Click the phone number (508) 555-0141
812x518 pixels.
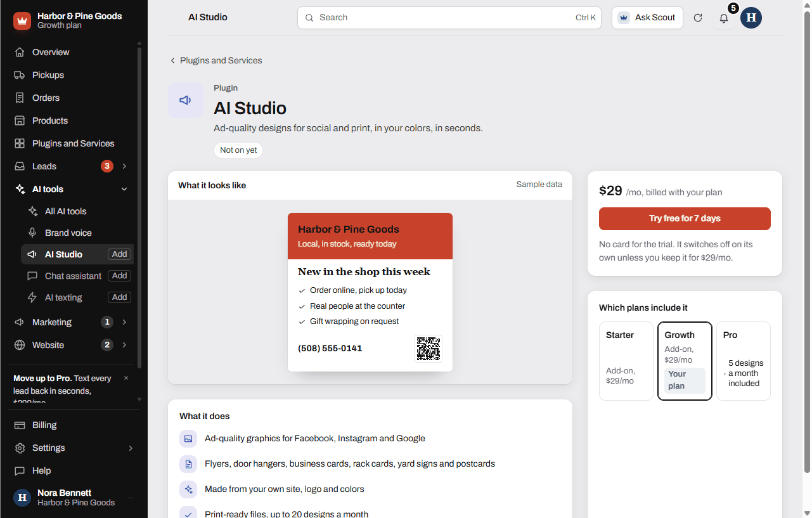[330, 348]
